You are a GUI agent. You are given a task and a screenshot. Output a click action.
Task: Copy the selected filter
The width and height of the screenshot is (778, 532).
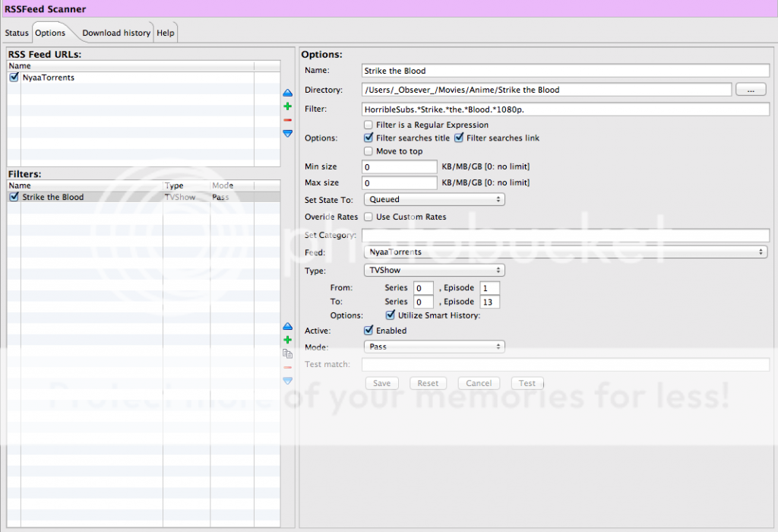[x=287, y=353]
